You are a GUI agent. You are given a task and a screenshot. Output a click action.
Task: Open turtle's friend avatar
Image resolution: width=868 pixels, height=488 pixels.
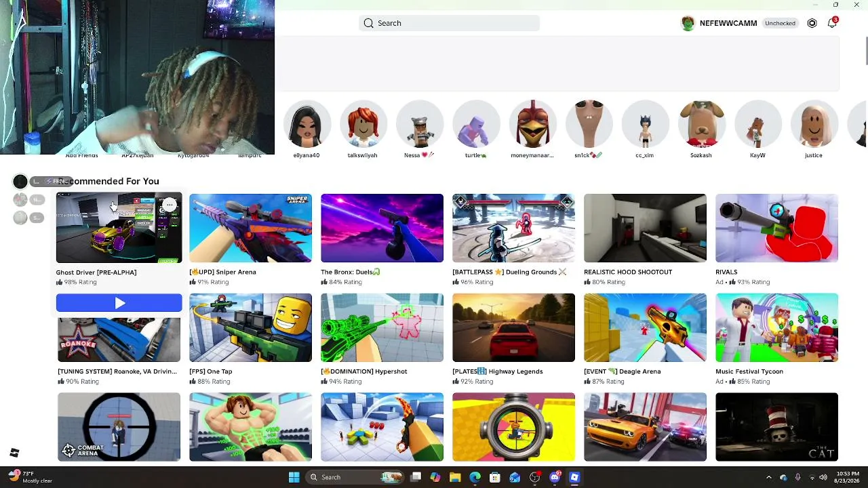[x=475, y=124]
